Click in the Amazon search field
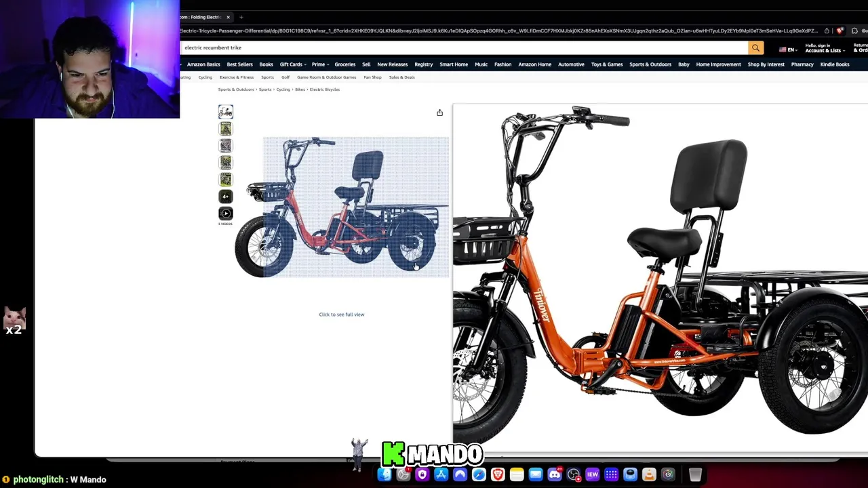 464,47
